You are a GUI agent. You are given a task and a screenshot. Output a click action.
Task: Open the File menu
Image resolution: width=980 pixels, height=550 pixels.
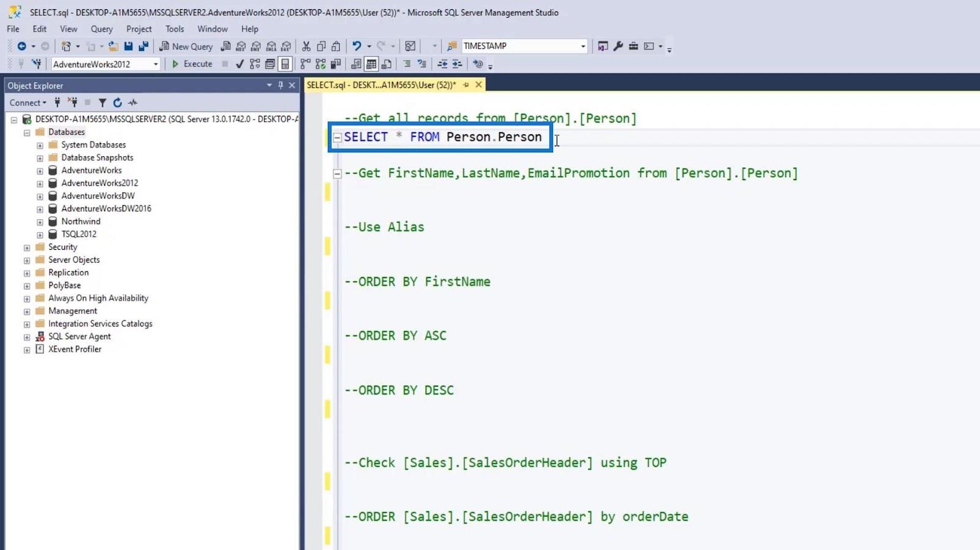point(13,29)
